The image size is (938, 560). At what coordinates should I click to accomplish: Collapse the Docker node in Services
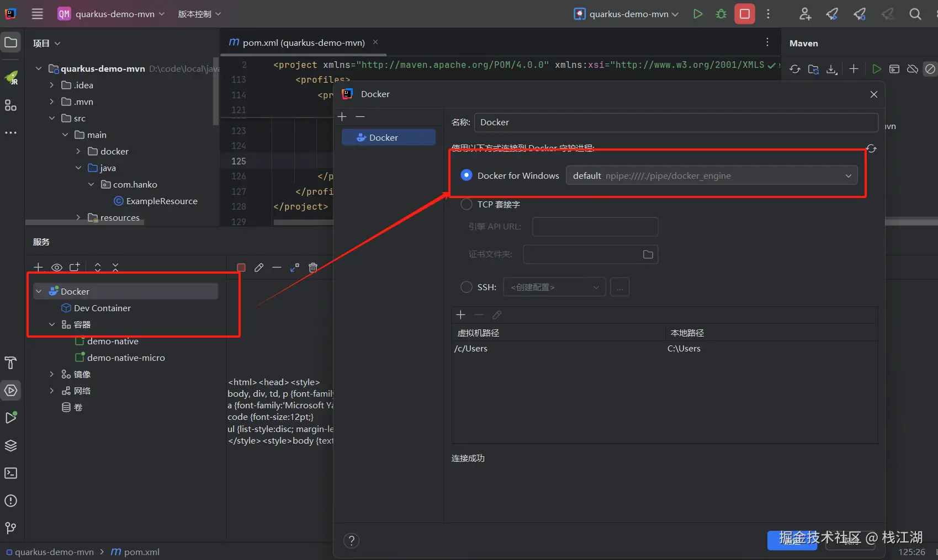[39, 291]
